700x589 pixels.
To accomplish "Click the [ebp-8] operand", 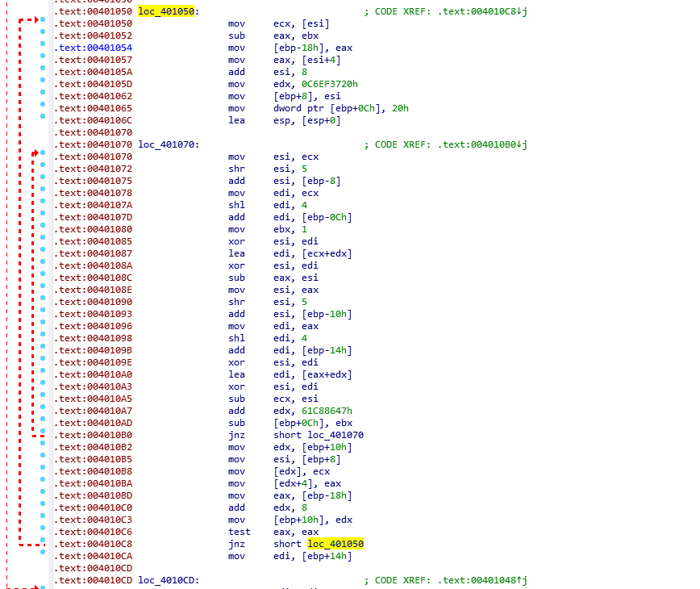I will click(321, 181).
